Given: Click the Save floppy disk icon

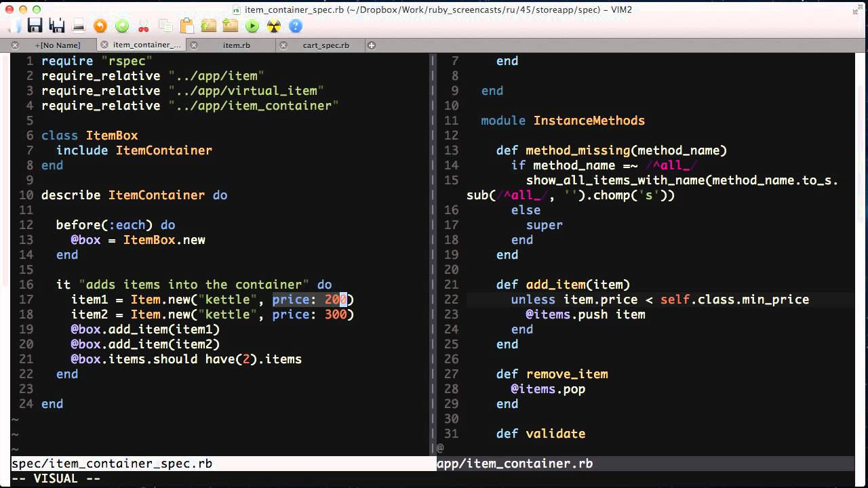Looking at the screenshot, I should tap(35, 26).
